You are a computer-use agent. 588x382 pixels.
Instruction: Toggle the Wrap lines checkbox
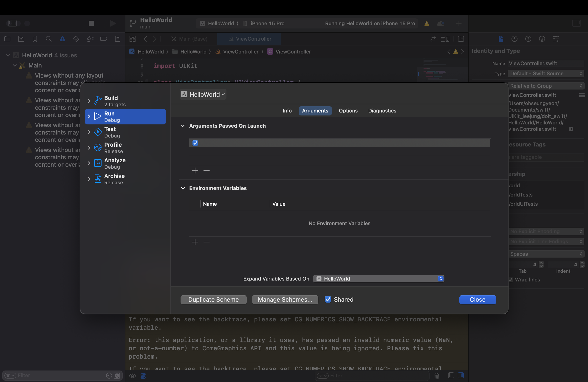click(510, 280)
